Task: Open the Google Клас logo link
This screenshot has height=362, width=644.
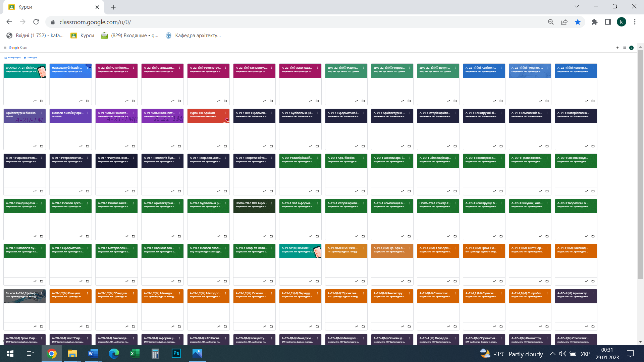Action: 18,48
